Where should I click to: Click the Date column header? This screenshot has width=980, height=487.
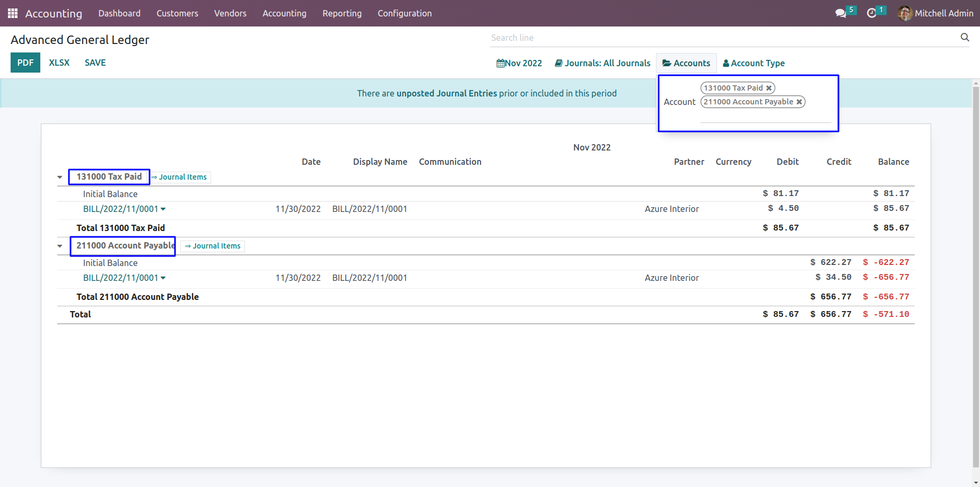[311, 162]
